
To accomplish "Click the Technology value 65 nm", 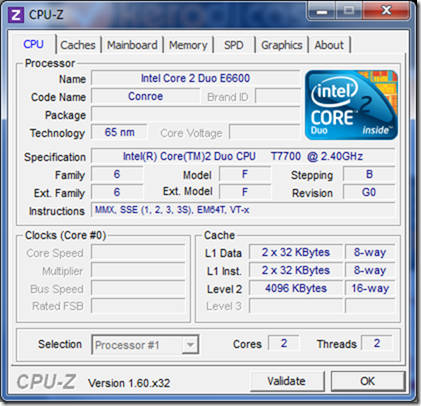I will (x=119, y=132).
